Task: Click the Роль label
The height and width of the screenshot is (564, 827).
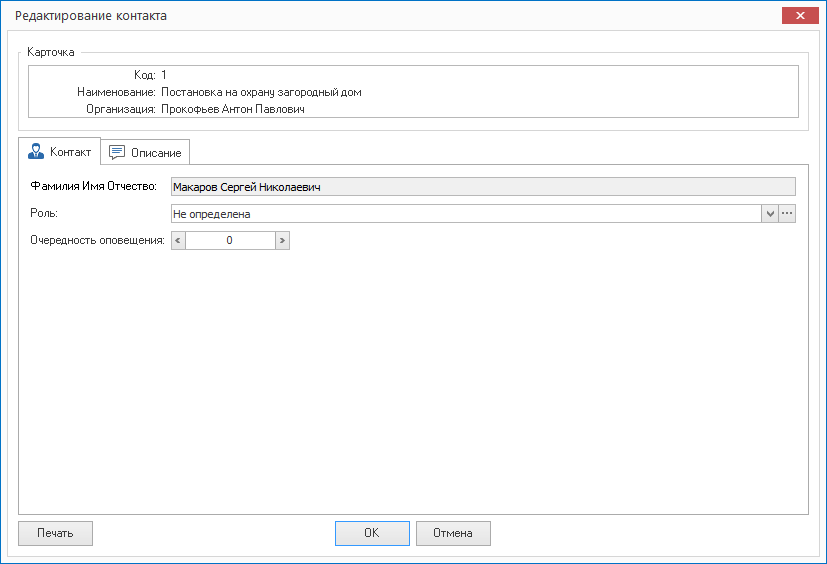Action: tap(44, 213)
